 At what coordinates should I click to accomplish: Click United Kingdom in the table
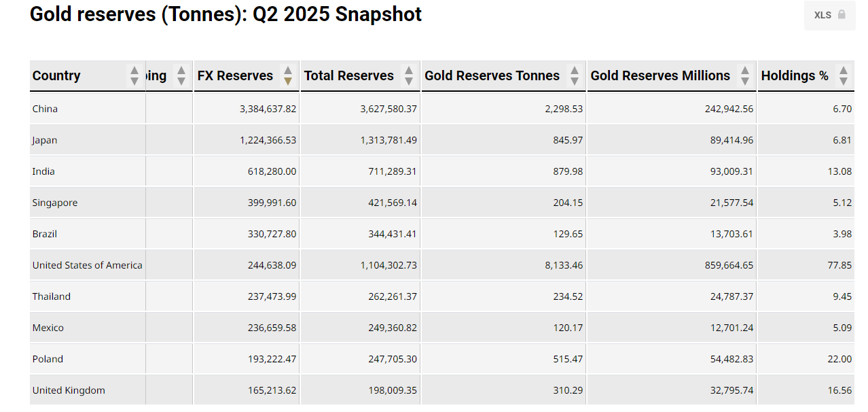(x=69, y=390)
